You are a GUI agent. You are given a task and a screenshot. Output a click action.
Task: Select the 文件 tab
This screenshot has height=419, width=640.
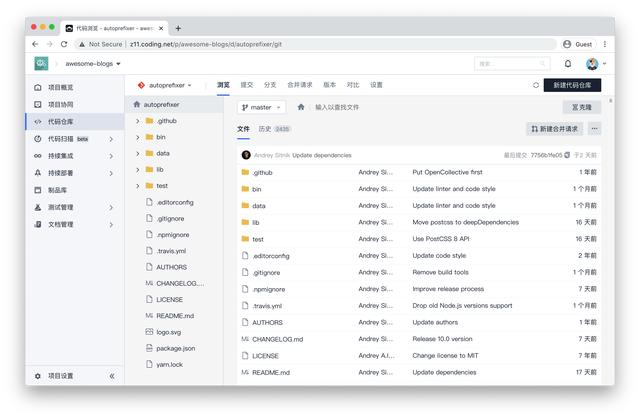tap(243, 129)
